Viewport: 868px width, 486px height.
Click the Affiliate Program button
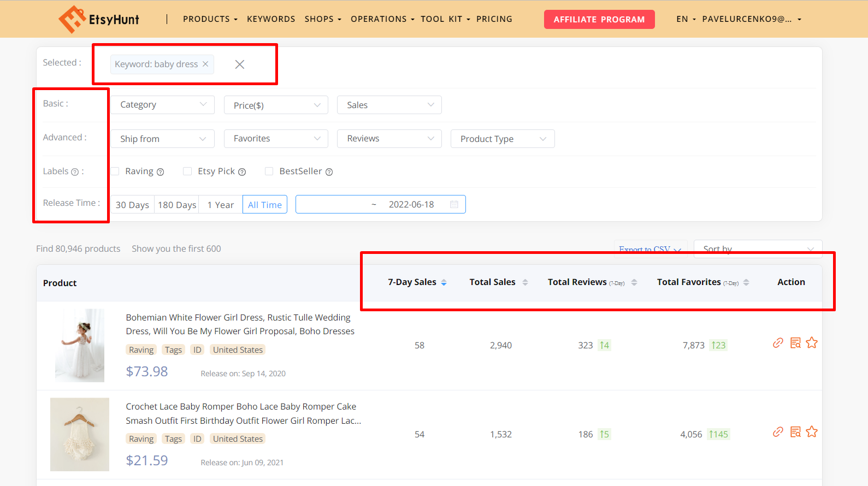[x=599, y=19]
